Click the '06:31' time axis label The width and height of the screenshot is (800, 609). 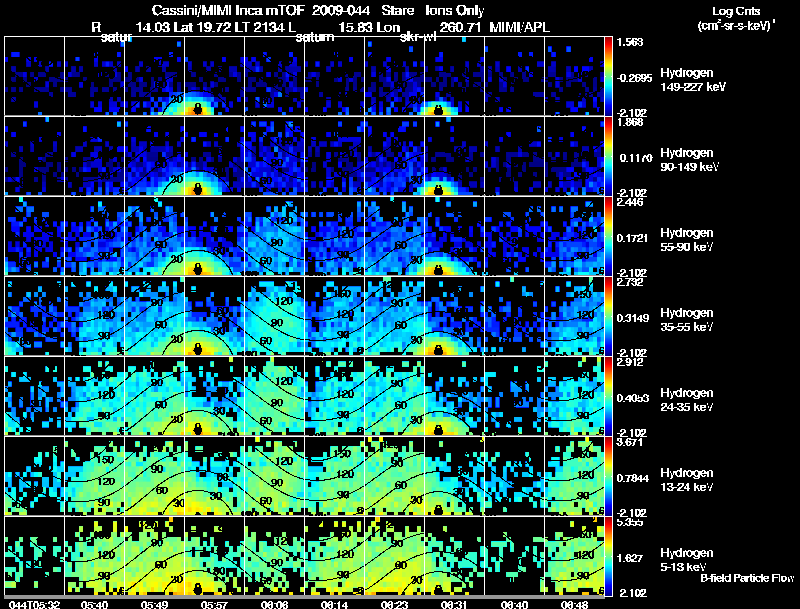point(454,604)
